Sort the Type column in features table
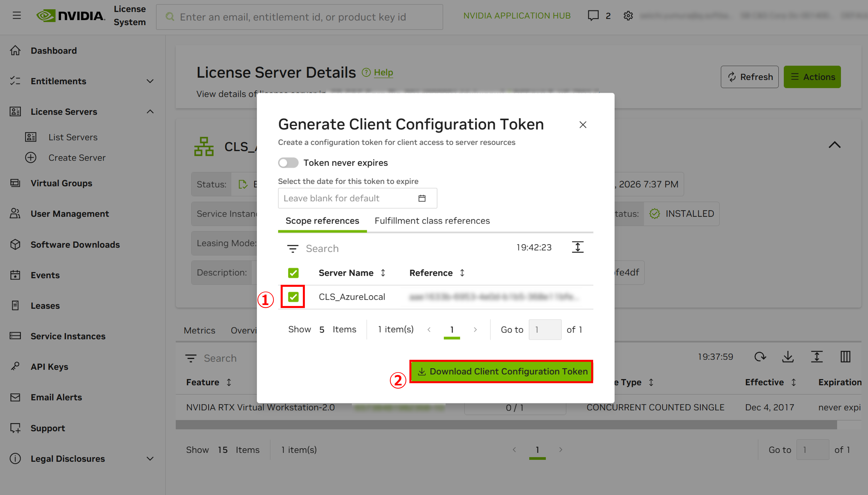The height and width of the screenshot is (495, 868). click(x=651, y=382)
